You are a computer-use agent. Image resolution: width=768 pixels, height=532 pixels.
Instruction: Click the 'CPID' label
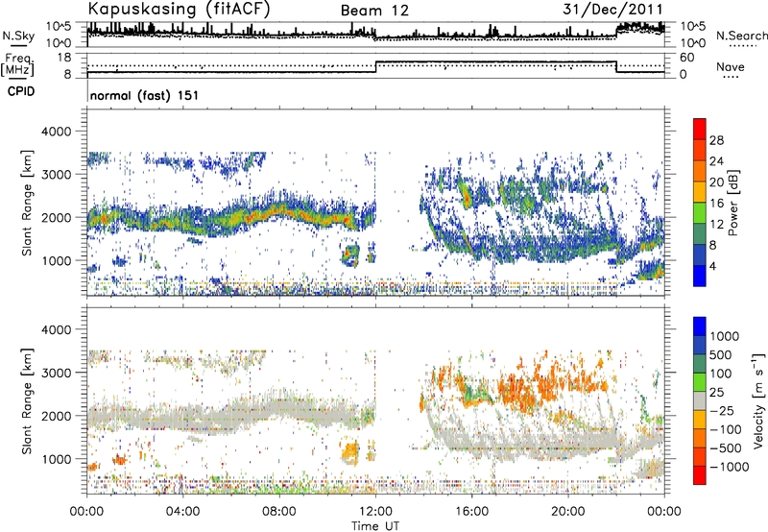[x=21, y=91]
